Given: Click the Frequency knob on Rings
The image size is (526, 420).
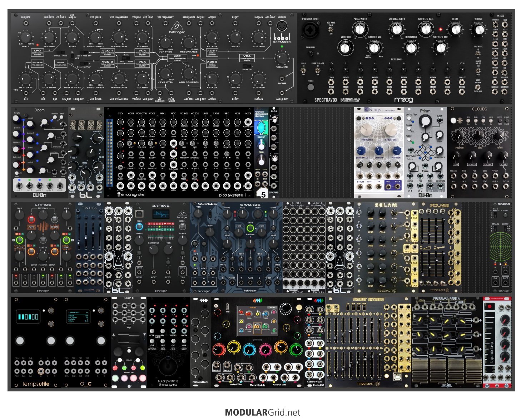Looking at the screenshot, I should [367, 130].
